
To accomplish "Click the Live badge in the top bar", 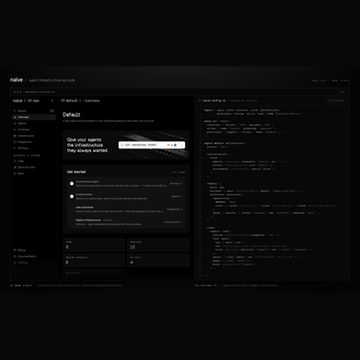I will point(341,92).
